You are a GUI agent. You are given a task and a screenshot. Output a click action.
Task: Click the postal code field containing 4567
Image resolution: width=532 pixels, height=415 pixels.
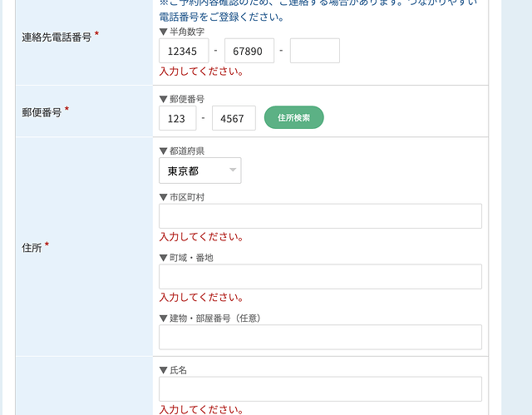point(234,118)
